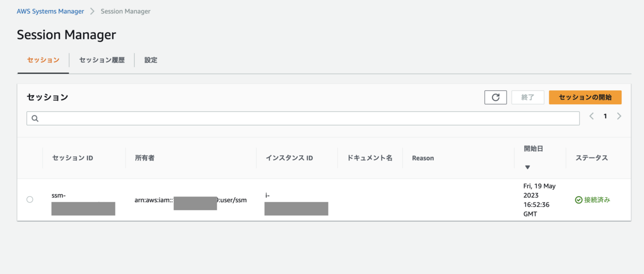Click the 所有者 column header
The width and height of the screenshot is (644, 274).
145,158
